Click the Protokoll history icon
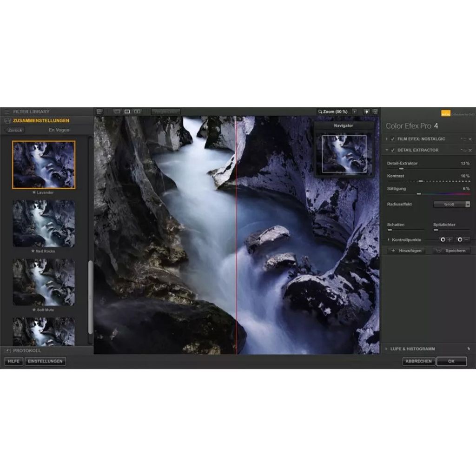476x476 pixels. click(8, 350)
